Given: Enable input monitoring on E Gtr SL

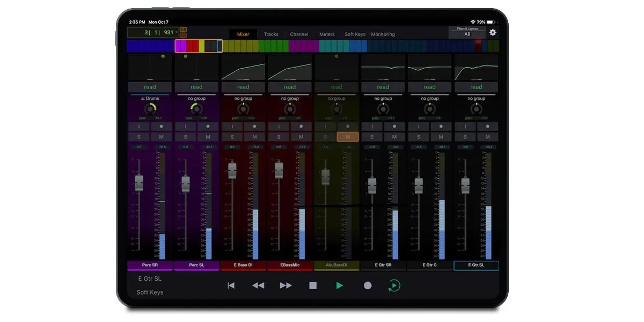Looking at the screenshot, I should click(465, 127).
